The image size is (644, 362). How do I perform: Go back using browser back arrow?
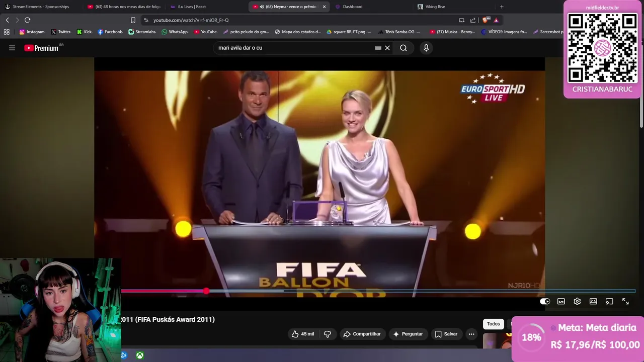pos(7,20)
